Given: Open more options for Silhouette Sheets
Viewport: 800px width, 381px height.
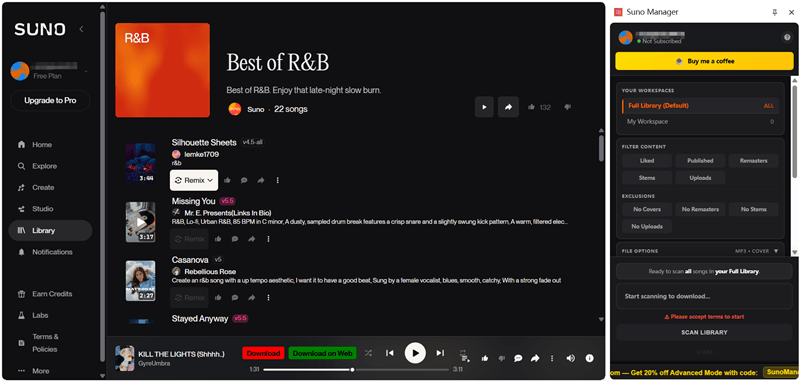Looking at the screenshot, I should [278, 180].
